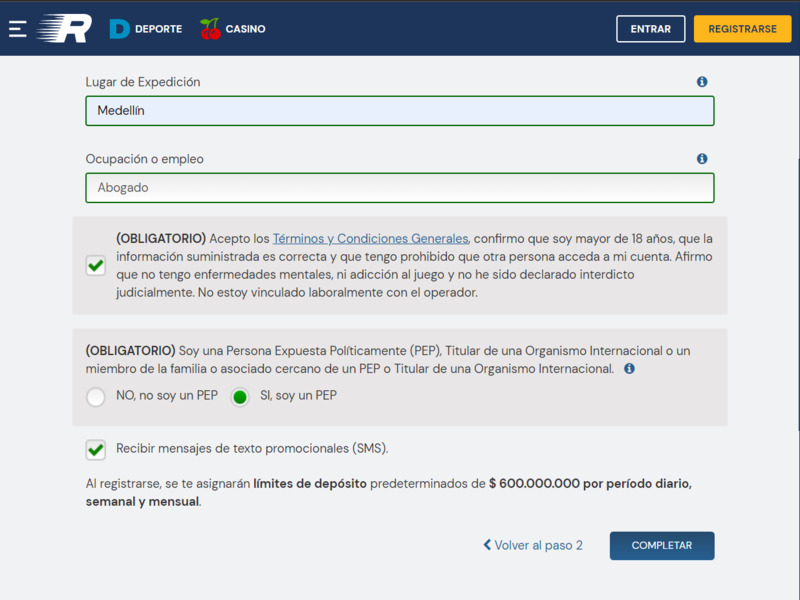The width and height of the screenshot is (800, 600).
Task: Click the cherry casino icon
Action: point(210,29)
